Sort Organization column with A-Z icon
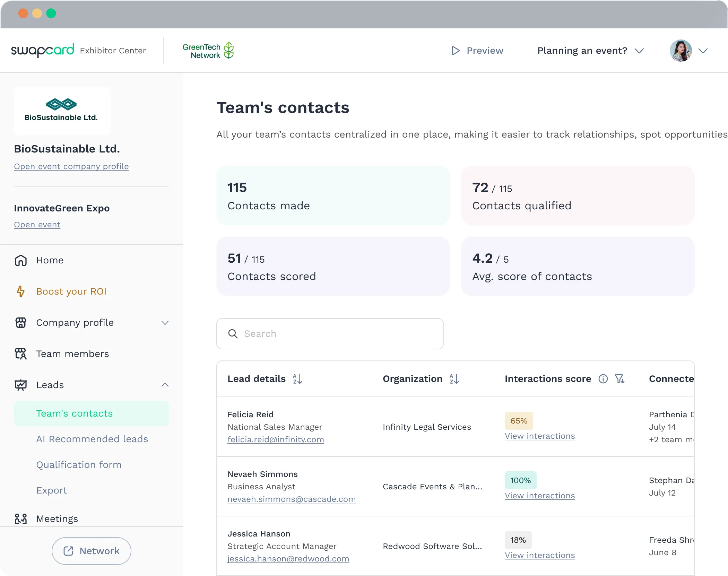This screenshot has width=728, height=576. [x=454, y=379]
